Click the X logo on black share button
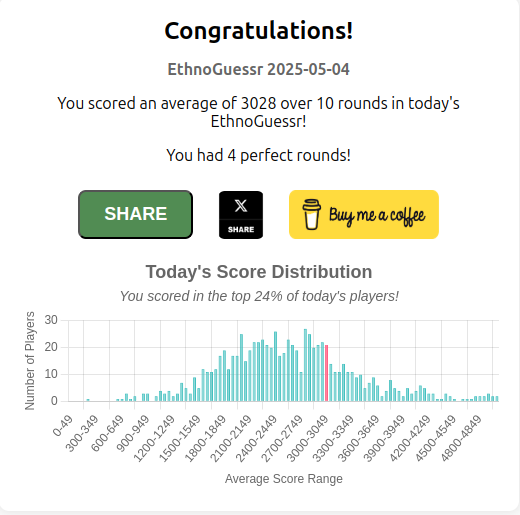Screen dimensions: 520x515 coord(241,206)
